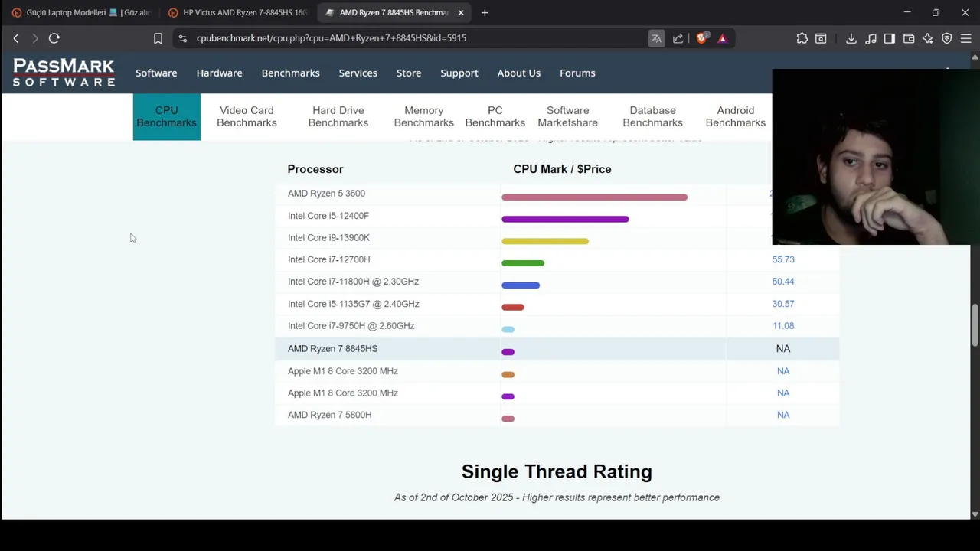Go to Video Card Benchmarks
This screenshot has height=551, width=980.
tap(247, 116)
